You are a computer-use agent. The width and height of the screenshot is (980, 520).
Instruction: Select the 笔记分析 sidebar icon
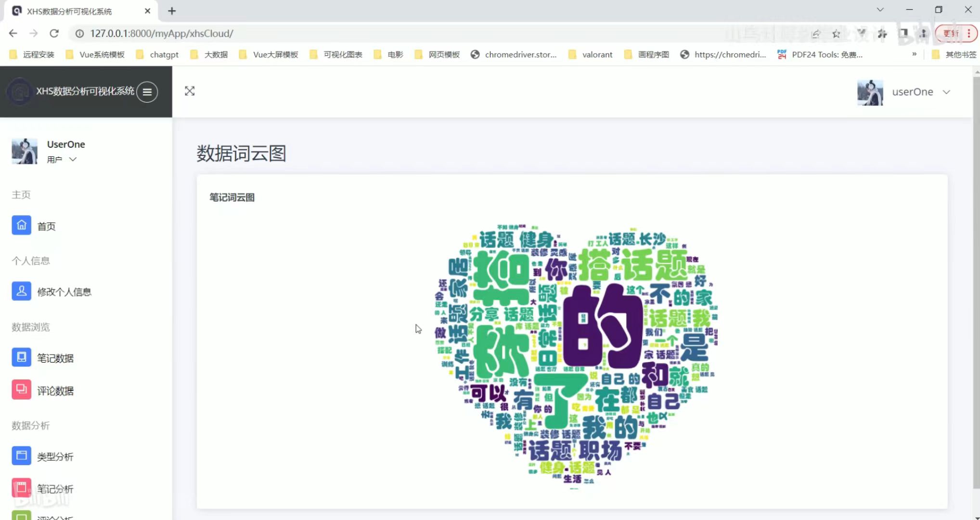[21, 488]
